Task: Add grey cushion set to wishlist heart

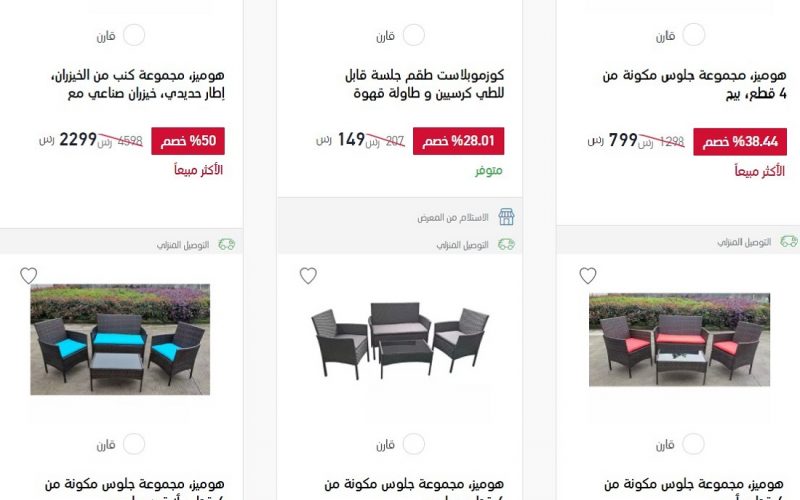Action: 308,276
